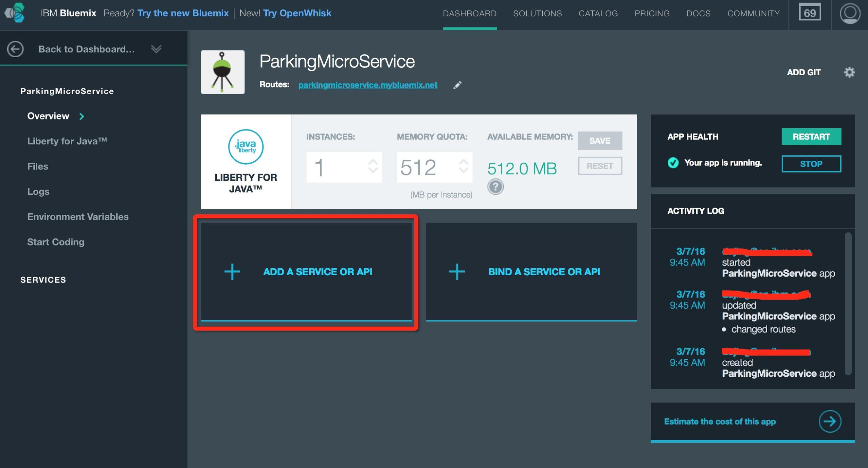Open the 69 notifications counter
Image resolution: width=868 pixels, height=468 pixels.
(x=810, y=13)
